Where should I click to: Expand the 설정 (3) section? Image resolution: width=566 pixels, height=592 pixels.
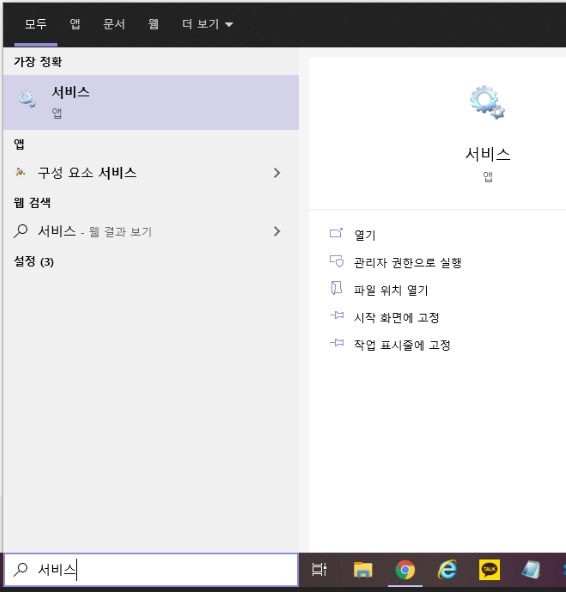point(34,261)
